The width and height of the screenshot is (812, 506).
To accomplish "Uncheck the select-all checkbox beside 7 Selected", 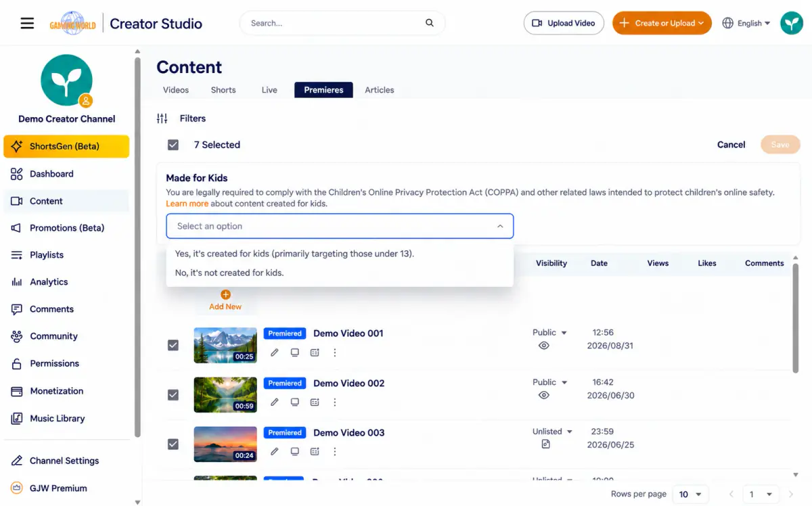I will click(x=173, y=145).
